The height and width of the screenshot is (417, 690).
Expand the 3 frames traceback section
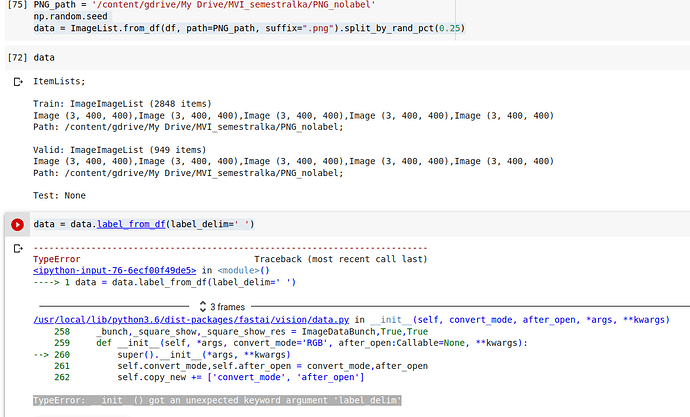pyautogui.click(x=222, y=307)
